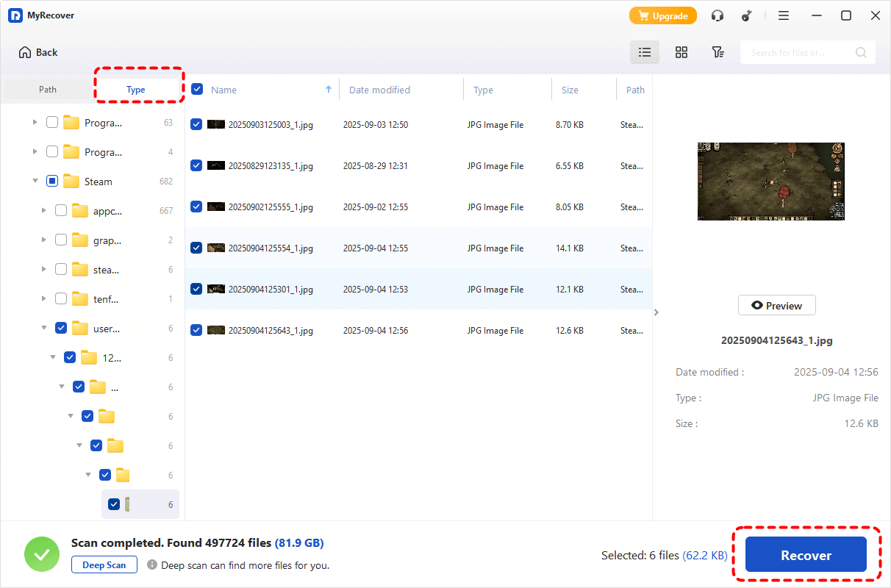This screenshot has height=588, width=891.
Task: Collapse the preview panel arrow
Action: (656, 312)
